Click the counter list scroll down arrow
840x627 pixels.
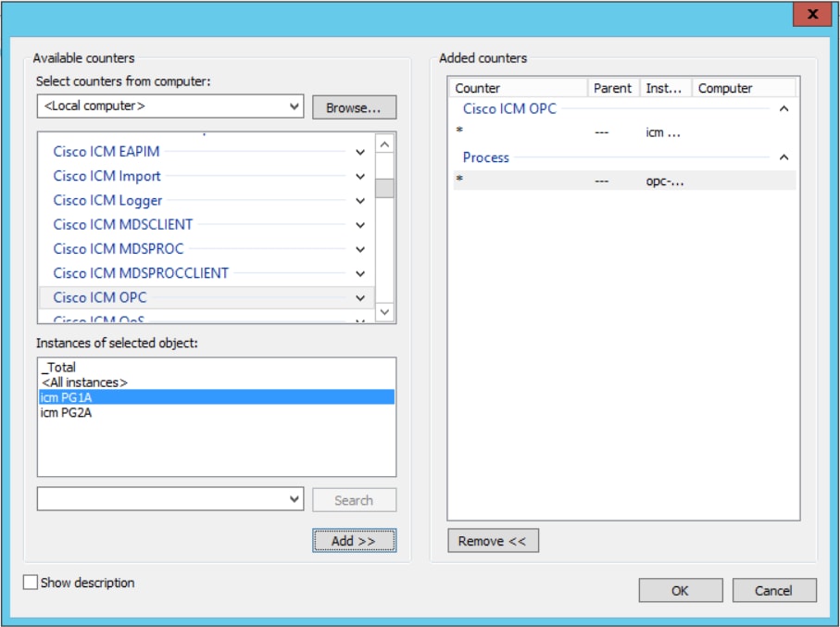[x=384, y=311]
